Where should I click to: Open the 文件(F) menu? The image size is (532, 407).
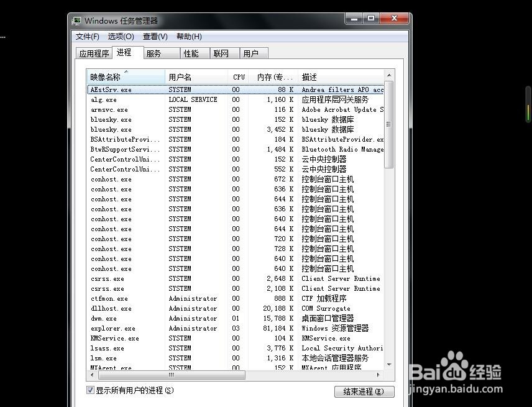87,36
